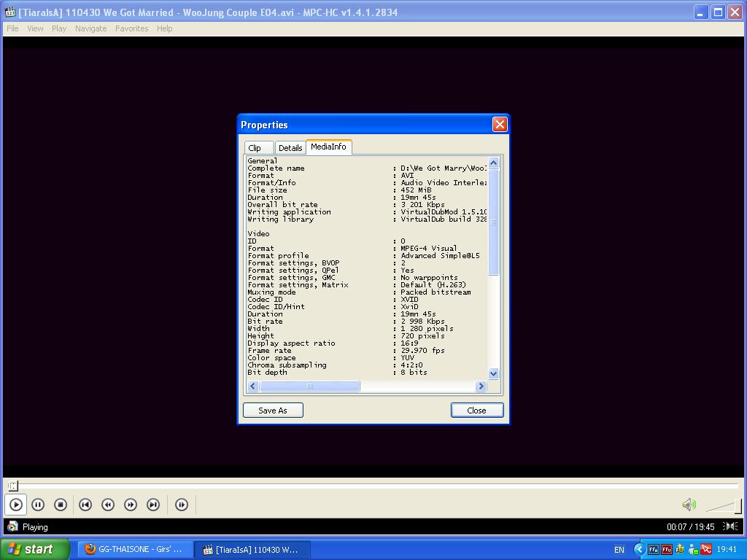
Task: Click the red FFv tray icon
Action: (x=667, y=550)
